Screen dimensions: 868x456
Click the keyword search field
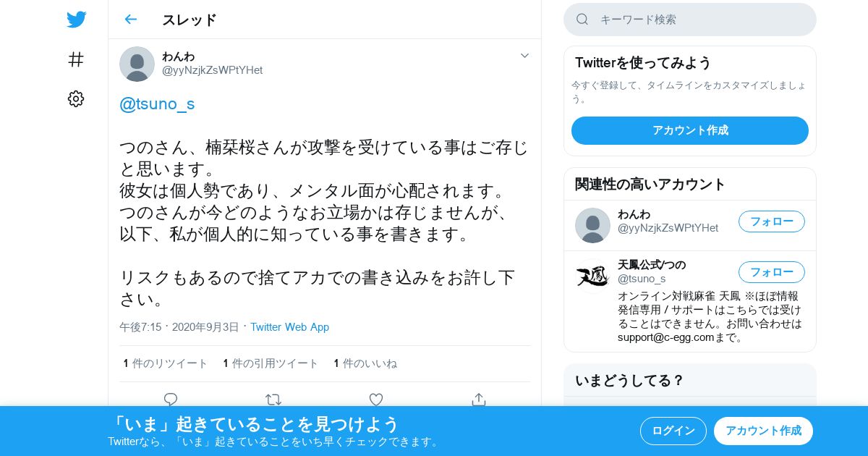pos(690,20)
